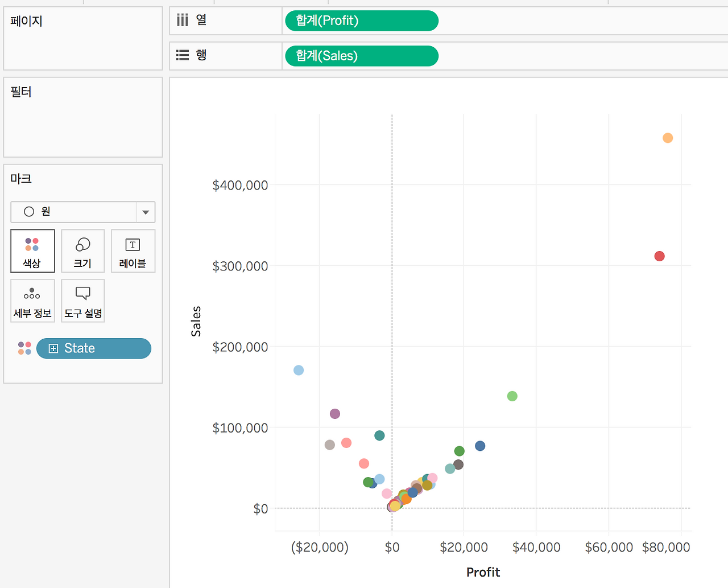
Task: Click the $100,000 Sales axis label
Action: [240, 428]
